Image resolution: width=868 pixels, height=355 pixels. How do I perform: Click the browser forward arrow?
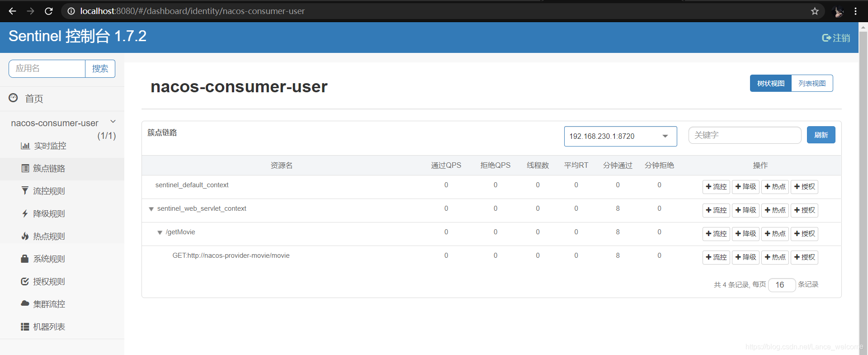pos(30,11)
